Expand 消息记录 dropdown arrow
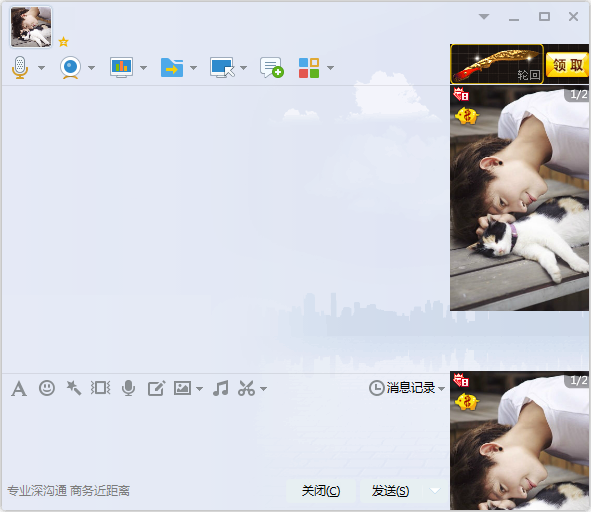 pos(441,388)
